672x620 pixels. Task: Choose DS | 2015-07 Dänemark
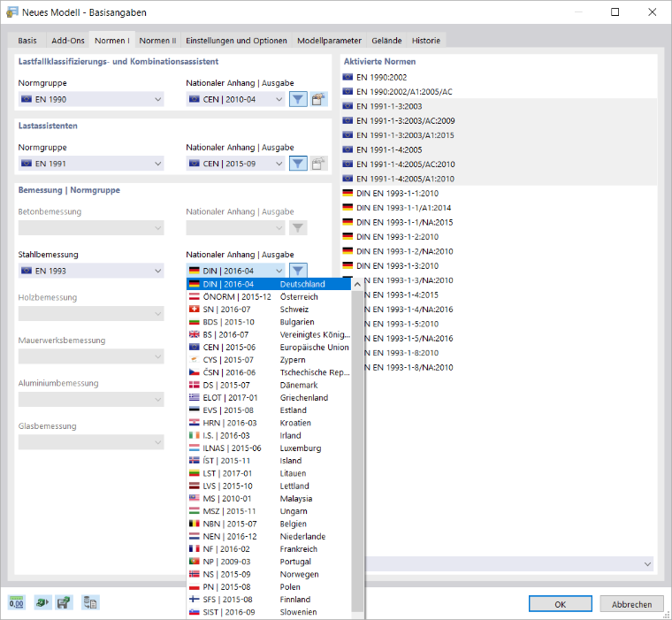click(x=269, y=385)
